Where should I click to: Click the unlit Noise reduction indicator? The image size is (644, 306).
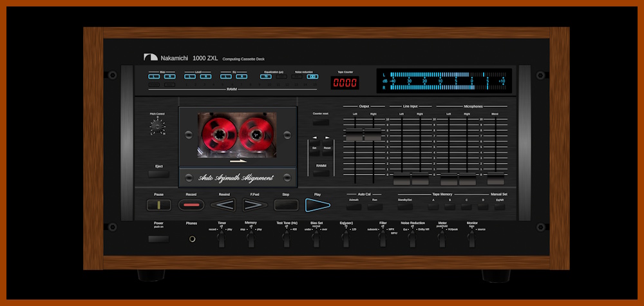coord(297,77)
